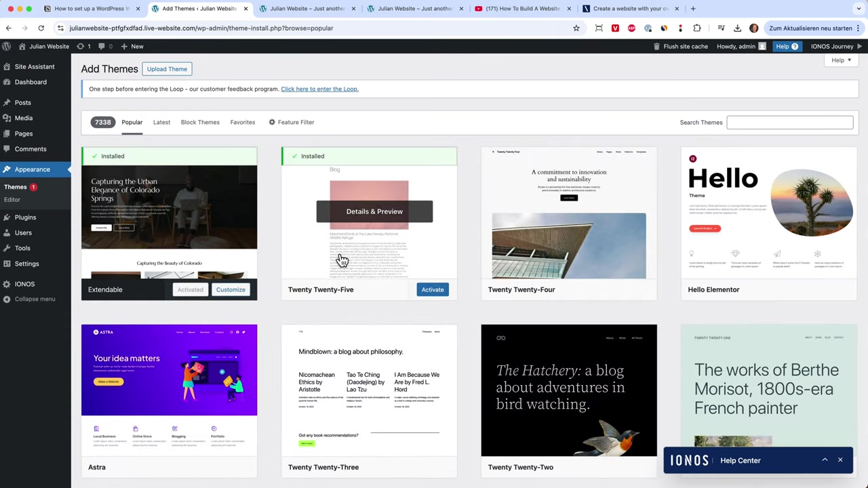Image resolution: width=868 pixels, height=488 pixels.
Task: Switch to the Favorites tab
Action: coord(242,122)
